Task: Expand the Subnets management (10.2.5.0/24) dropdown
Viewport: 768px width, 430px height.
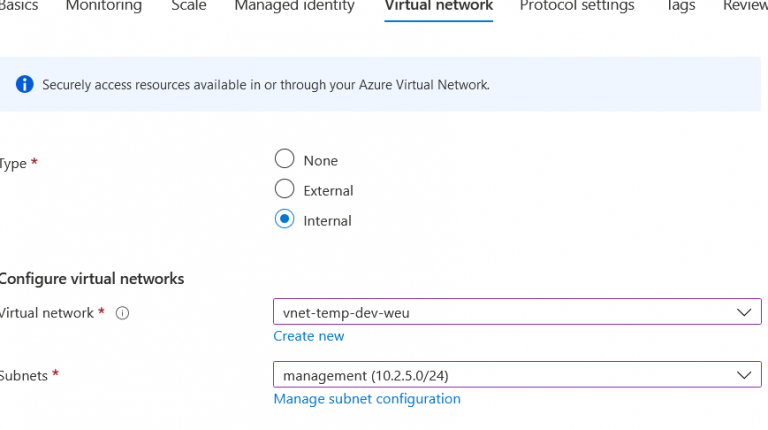Action: coord(516,375)
